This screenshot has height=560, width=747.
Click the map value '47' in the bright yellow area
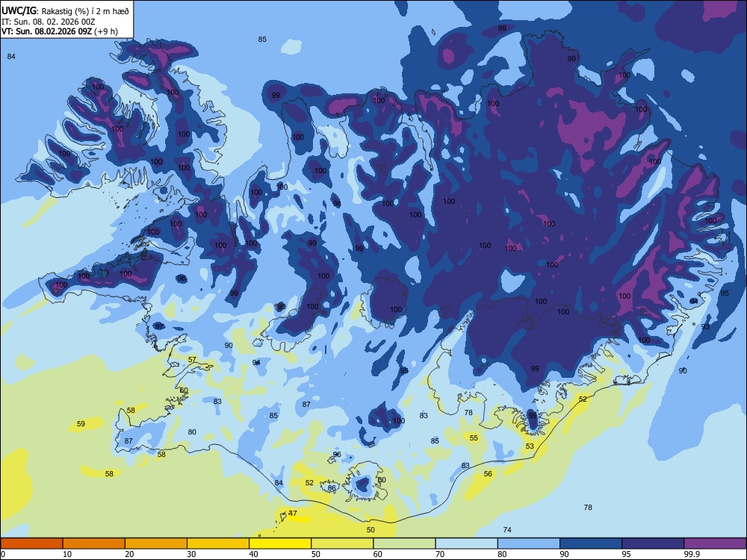pyautogui.click(x=293, y=514)
